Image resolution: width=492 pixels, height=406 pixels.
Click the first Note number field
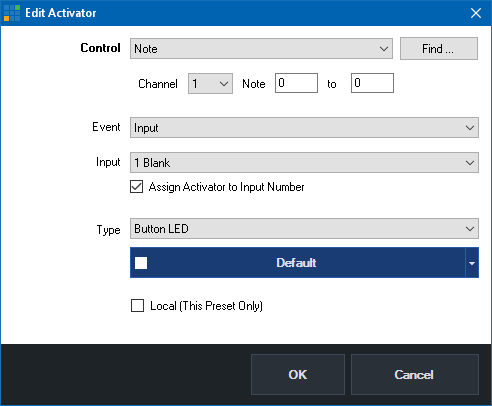[296, 83]
